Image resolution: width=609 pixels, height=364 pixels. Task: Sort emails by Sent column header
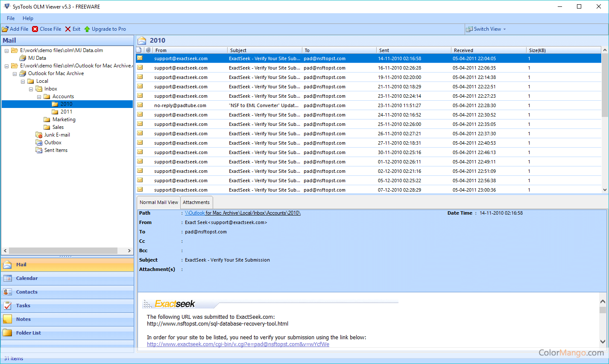click(413, 50)
